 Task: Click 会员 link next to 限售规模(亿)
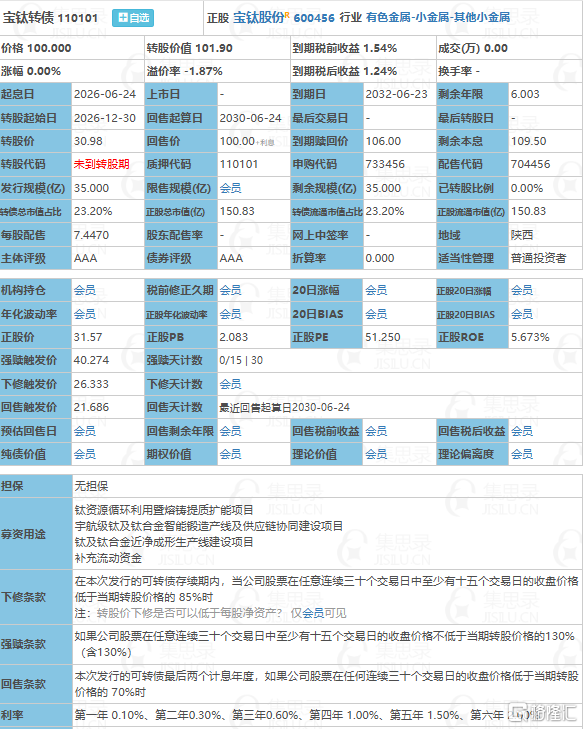tap(230, 188)
